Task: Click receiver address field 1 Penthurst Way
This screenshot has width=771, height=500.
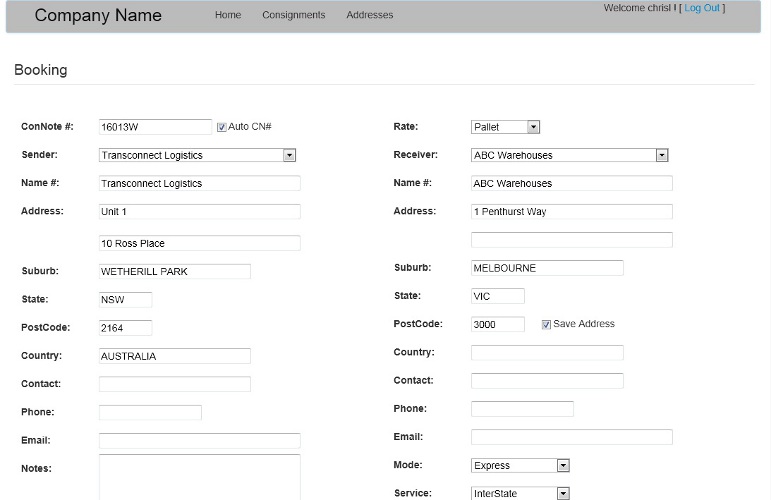Action: coord(572,211)
